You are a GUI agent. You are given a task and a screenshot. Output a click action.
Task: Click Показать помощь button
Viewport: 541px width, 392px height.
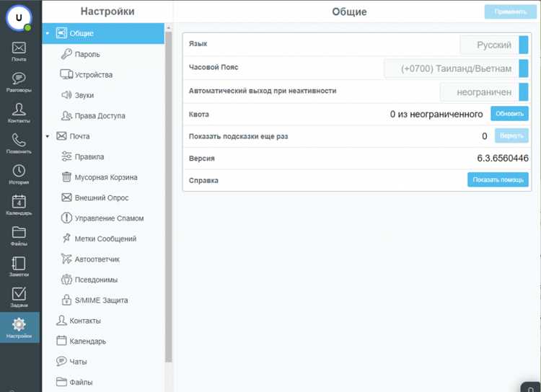pos(498,179)
